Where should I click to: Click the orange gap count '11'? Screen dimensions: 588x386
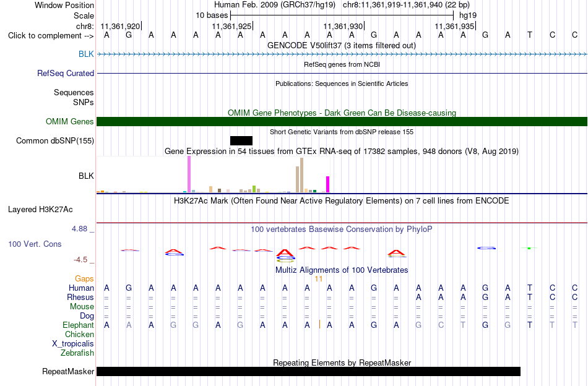point(319,279)
